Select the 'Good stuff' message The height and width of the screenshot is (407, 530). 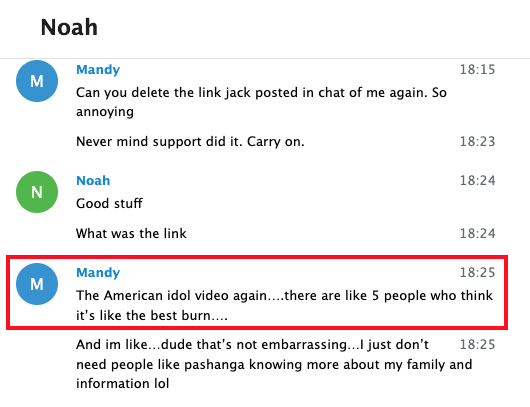109,204
